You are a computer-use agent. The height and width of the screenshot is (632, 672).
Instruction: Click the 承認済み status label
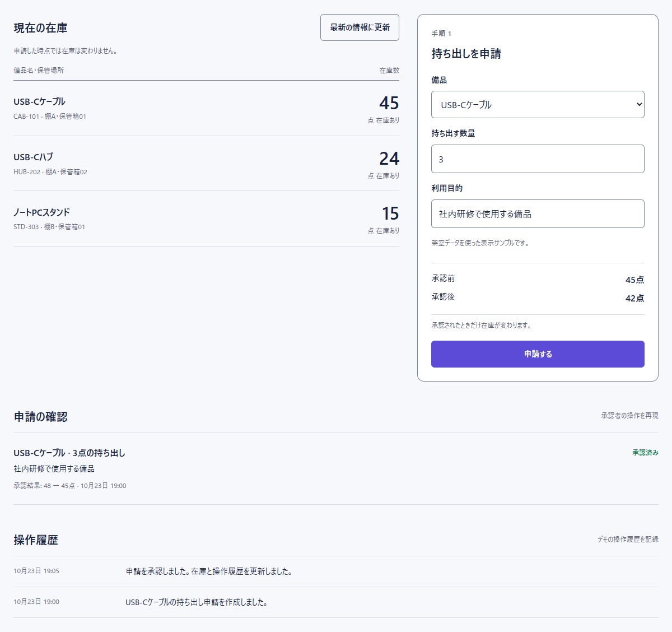click(x=645, y=453)
